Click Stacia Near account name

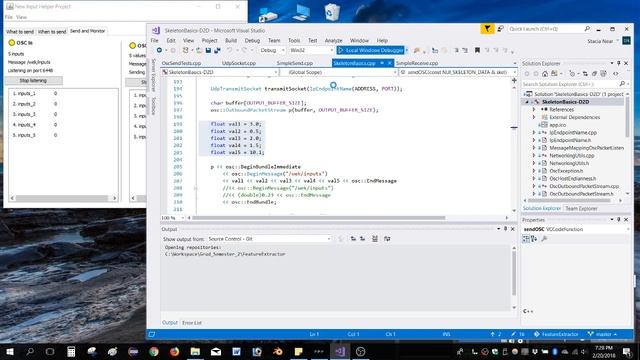pyautogui.click(x=600, y=41)
